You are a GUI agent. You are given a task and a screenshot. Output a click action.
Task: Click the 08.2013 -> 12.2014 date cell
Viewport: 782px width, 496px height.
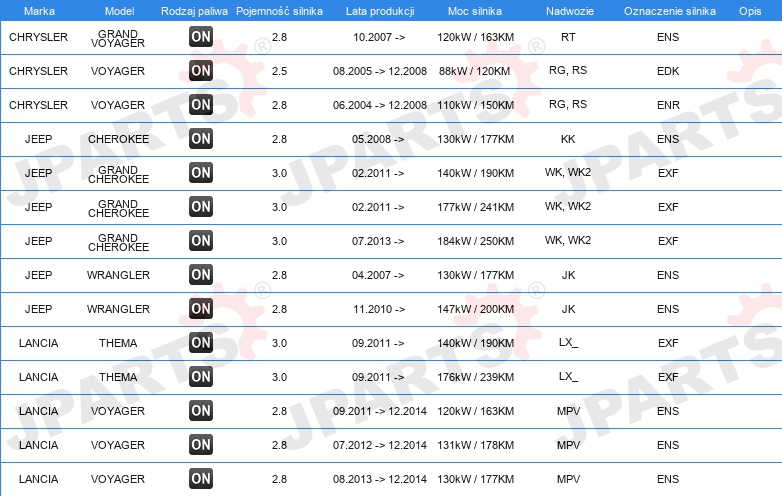tap(380, 479)
